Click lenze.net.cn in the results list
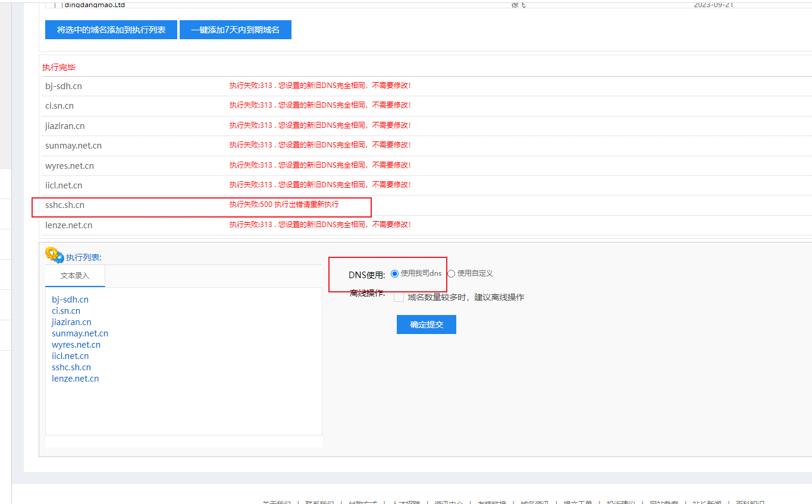Viewport: 812px width, 504px height. pyautogui.click(x=68, y=225)
